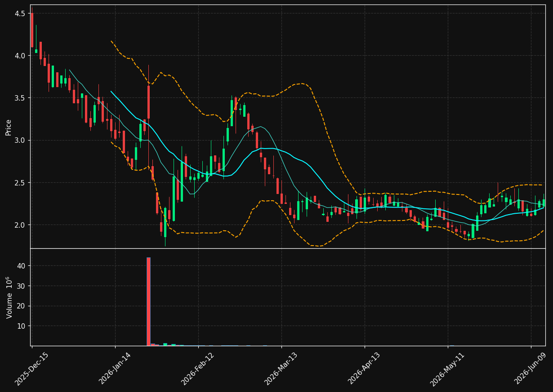This screenshot has width=553, height=392.
Task: Click the 3.0 price axis tick
Action: pyautogui.click(x=20, y=140)
